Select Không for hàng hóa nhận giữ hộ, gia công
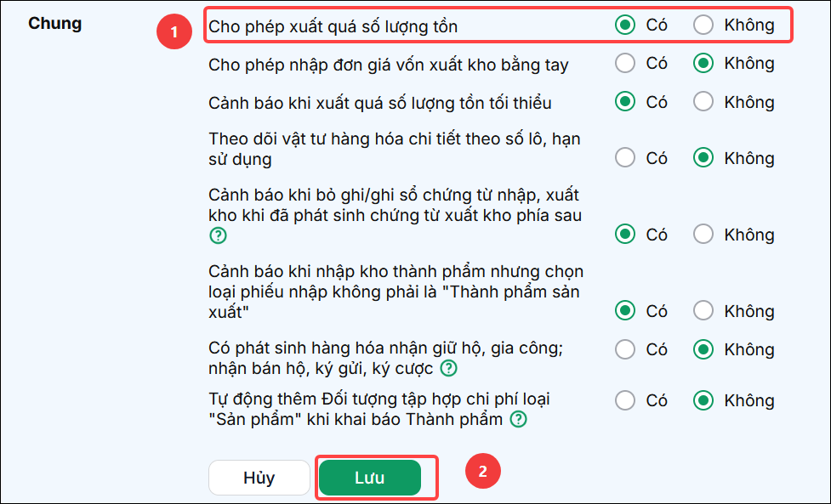The height and width of the screenshot is (504, 831). pos(703,349)
